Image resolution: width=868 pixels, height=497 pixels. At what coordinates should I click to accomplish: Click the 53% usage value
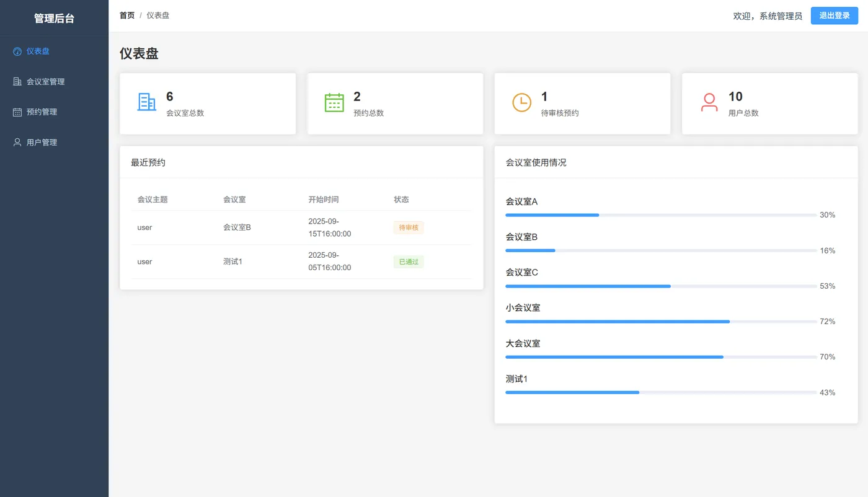tap(828, 286)
